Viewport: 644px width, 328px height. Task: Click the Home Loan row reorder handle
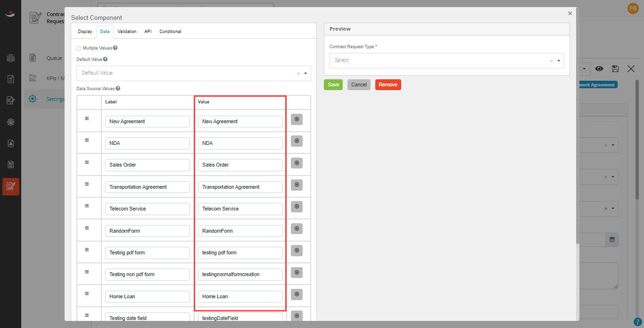click(x=87, y=294)
